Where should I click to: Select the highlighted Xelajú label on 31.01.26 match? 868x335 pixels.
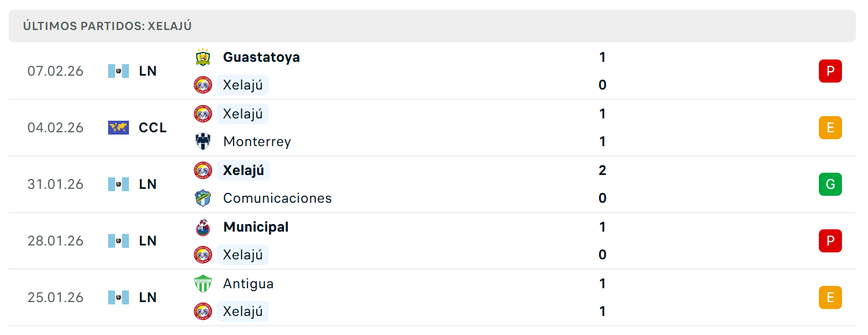(x=243, y=170)
